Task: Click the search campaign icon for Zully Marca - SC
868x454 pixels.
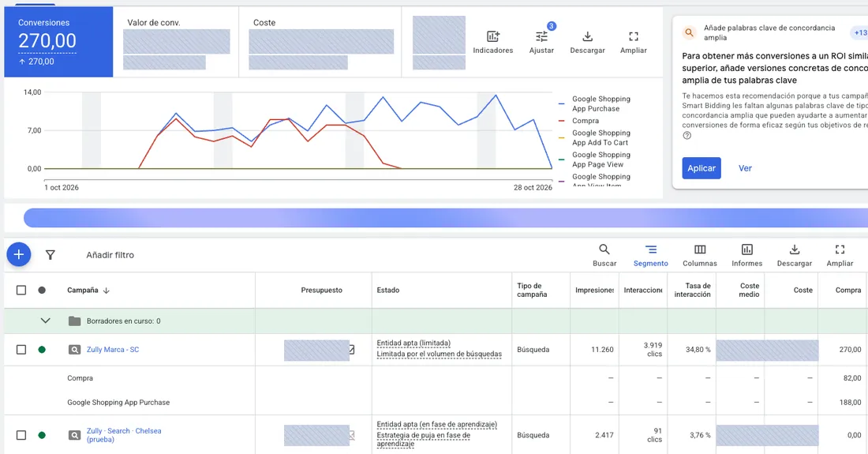Action: 74,350
